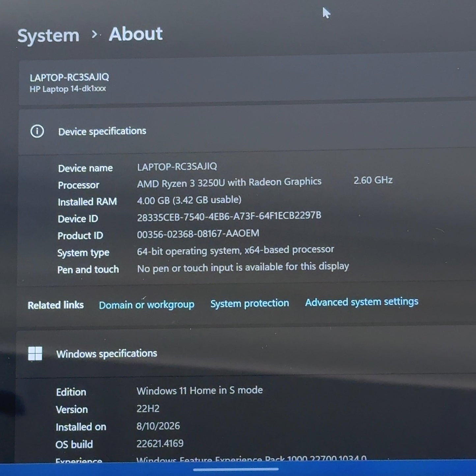Select HP Laptop 14-dk1xxx model text
The image size is (476, 476).
coord(68,89)
